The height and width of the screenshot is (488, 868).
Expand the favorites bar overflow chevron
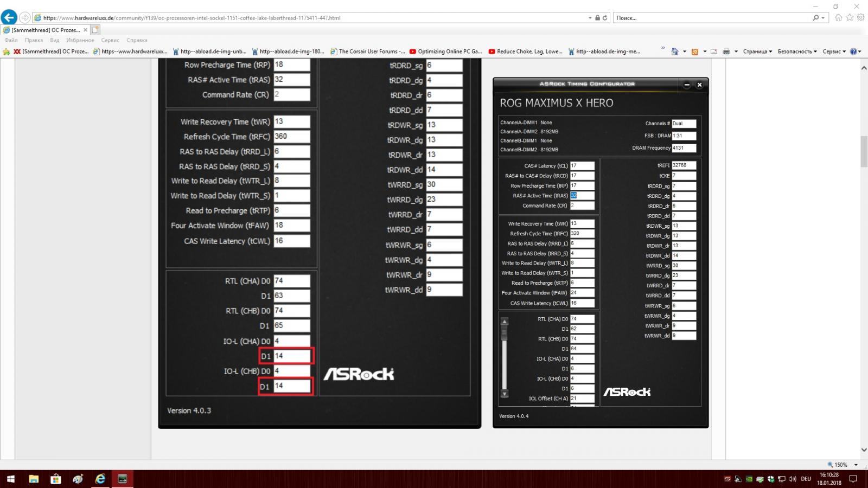pyautogui.click(x=663, y=48)
